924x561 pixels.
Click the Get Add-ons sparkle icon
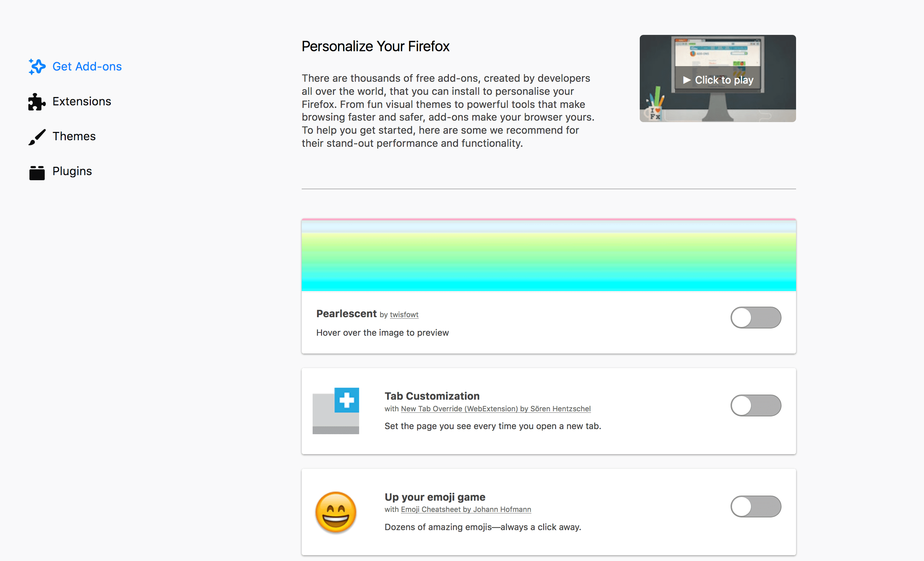(37, 67)
